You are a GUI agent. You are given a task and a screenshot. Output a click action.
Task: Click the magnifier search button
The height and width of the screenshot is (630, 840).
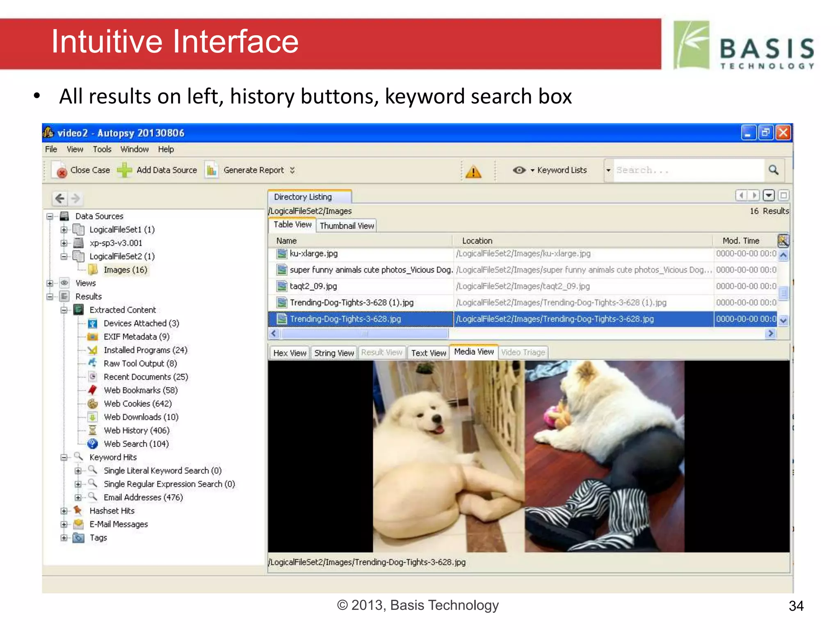[774, 170]
